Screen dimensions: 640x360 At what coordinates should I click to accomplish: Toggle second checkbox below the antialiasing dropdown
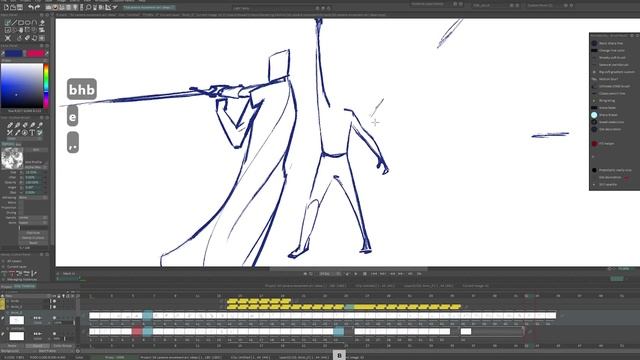(x=21, y=207)
